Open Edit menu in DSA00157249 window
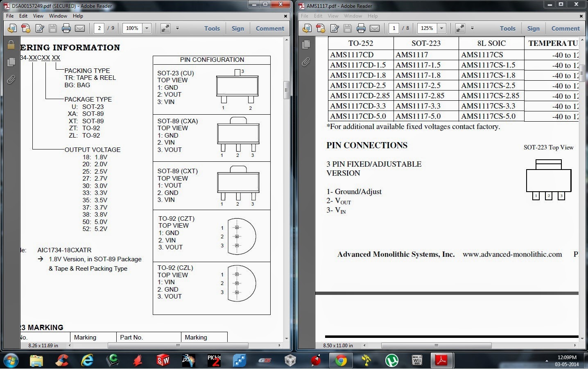 (x=23, y=16)
